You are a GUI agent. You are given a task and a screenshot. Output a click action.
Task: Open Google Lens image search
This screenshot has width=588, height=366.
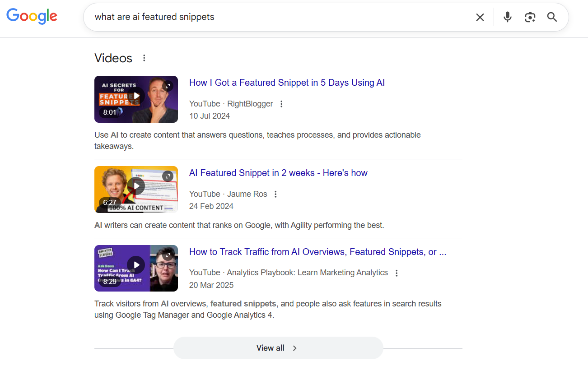pyautogui.click(x=530, y=17)
